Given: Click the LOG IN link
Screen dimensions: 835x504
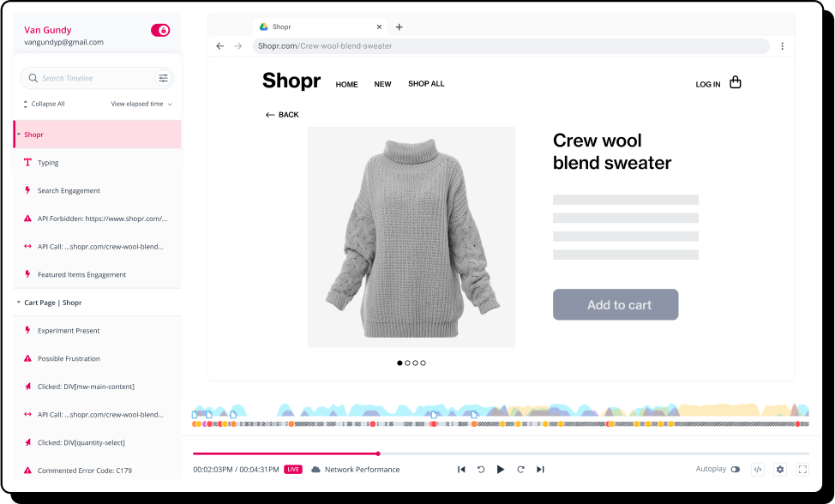Looking at the screenshot, I should [707, 85].
